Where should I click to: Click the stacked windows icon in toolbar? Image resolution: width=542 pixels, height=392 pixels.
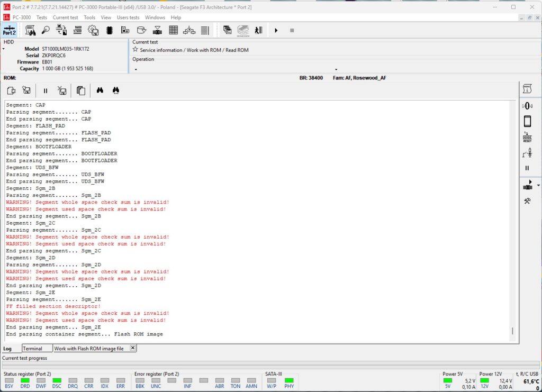tap(227, 30)
